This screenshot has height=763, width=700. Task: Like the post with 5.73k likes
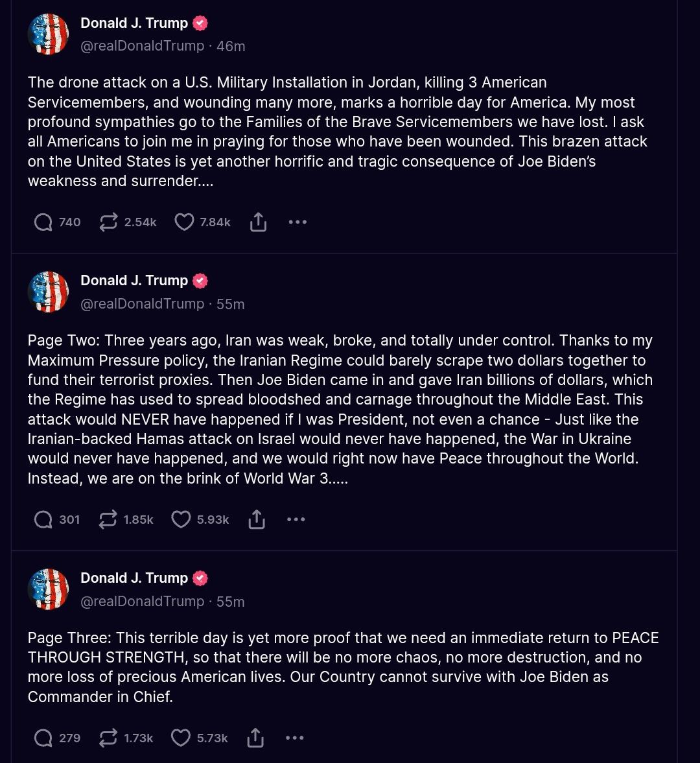coord(181,738)
